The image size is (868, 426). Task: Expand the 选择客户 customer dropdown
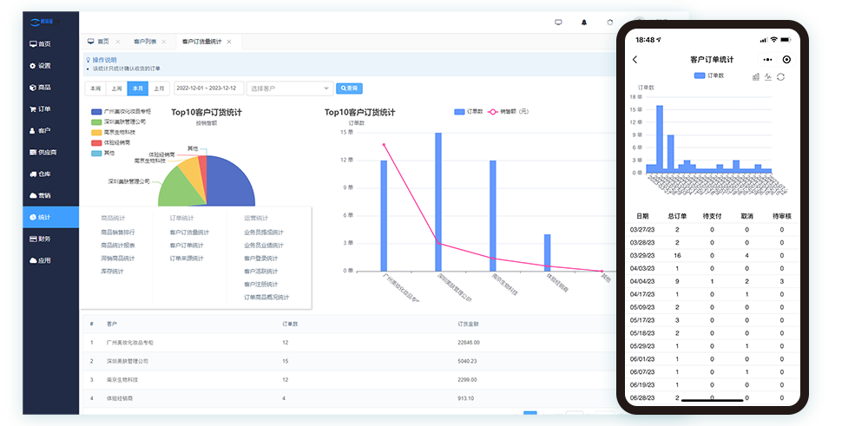[289, 88]
